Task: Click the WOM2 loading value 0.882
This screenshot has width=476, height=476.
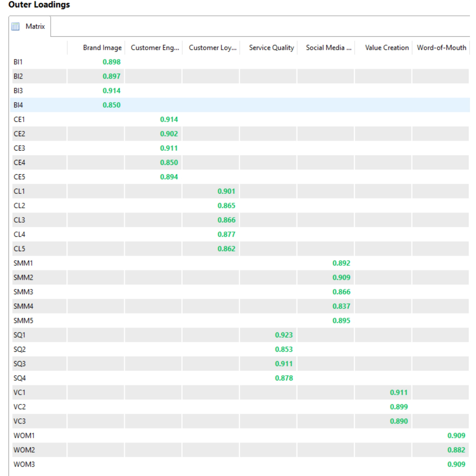Action: 456,450
